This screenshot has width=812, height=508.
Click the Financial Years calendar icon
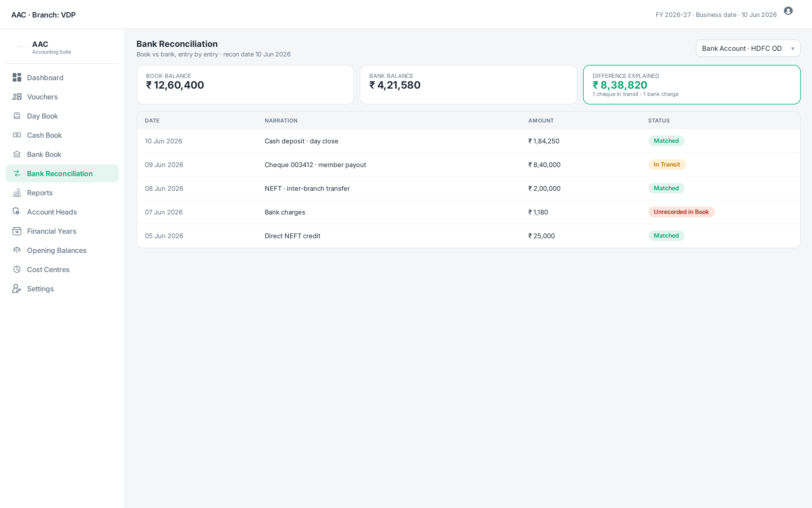[x=17, y=231]
